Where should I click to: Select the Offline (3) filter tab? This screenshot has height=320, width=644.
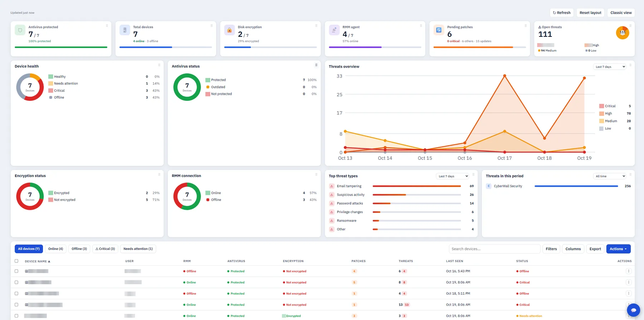(79, 249)
